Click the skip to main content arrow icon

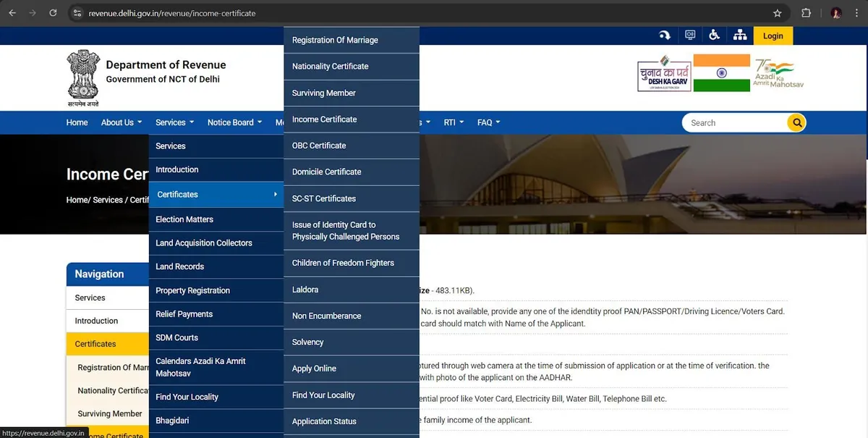664,35
